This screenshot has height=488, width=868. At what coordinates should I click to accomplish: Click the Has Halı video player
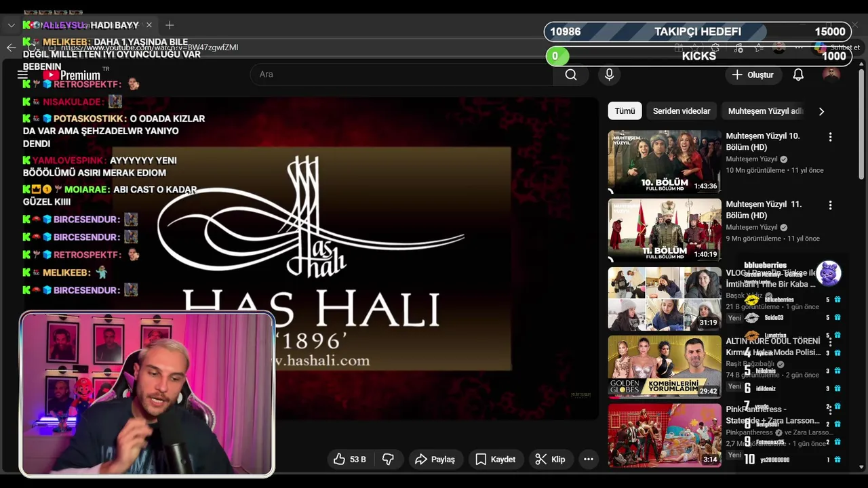(x=312, y=258)
